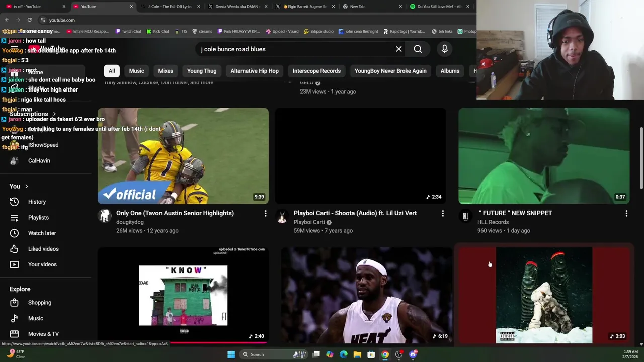
Task: Select the Interscope Records filter chip
Action: pos(316,71)
